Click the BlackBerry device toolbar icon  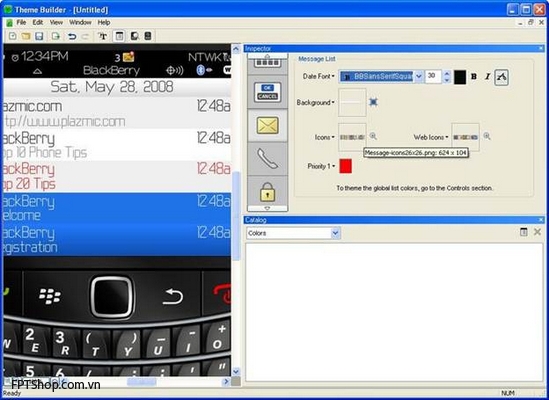click(x=148, y=36)
